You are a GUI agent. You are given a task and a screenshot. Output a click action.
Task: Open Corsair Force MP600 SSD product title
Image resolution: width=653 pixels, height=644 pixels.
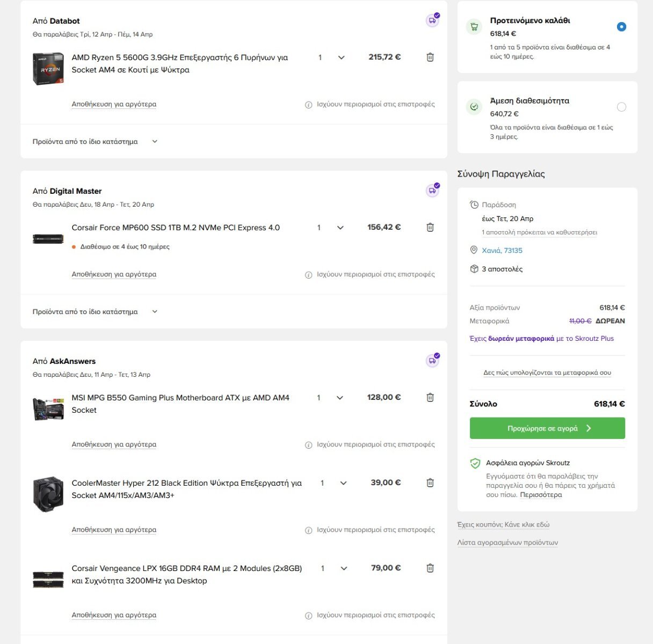pyautogui.click(x=176, y=228)
